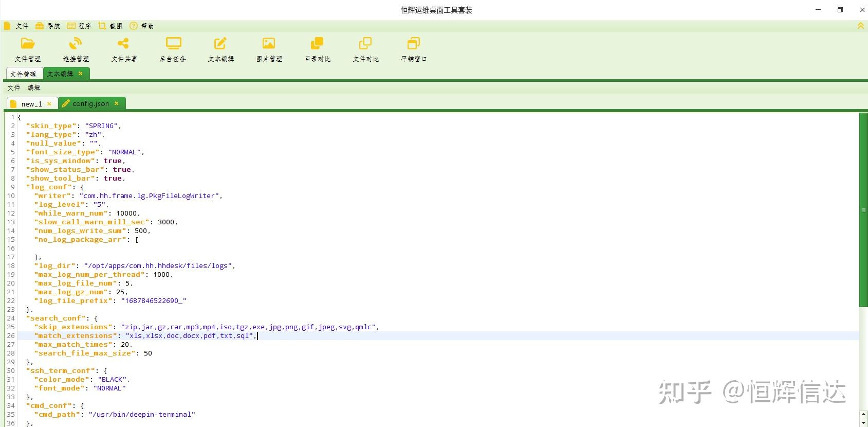Click the "com.hh.frame.lg.PkgFileLogWriter" value

click(150, 195)
